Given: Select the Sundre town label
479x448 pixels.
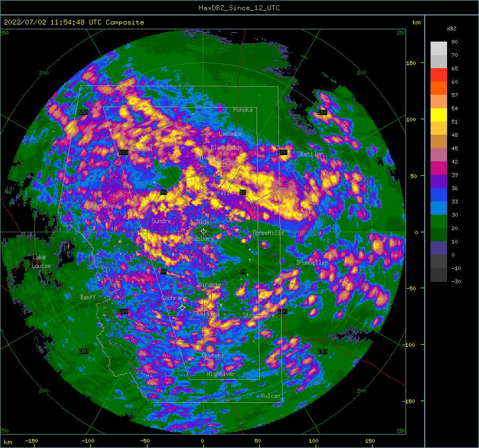Looking at the screenshot, I should (x=161, y=221).
